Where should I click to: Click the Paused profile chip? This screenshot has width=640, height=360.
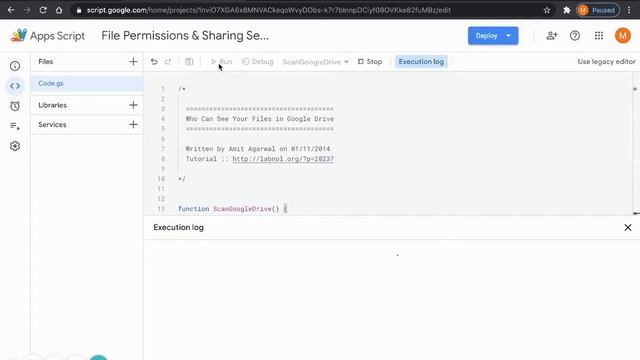pos(598,10)
